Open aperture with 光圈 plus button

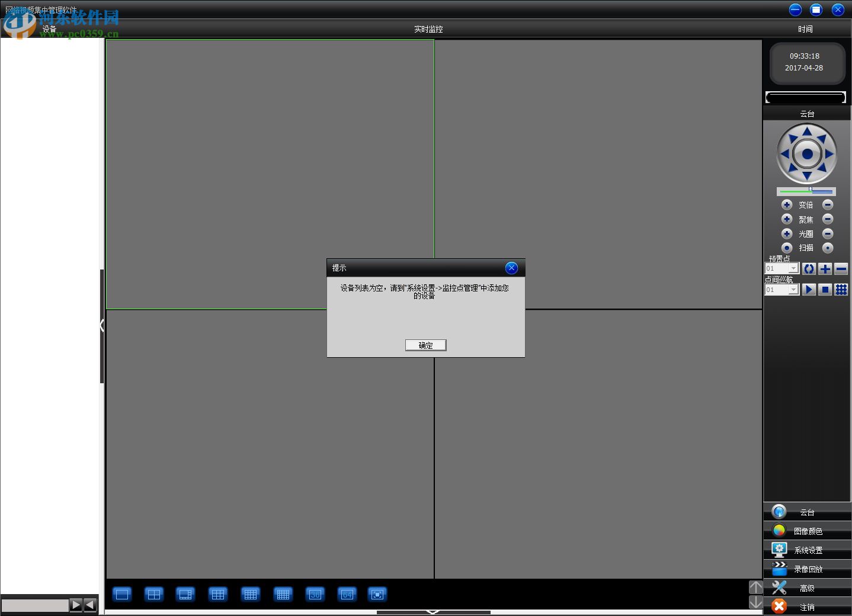point(787,234)
